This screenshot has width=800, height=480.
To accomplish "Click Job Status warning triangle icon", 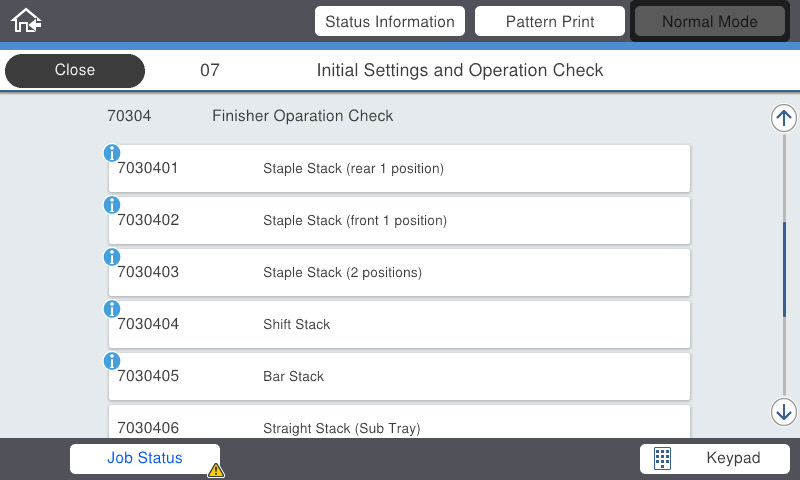I will [216, 469].
